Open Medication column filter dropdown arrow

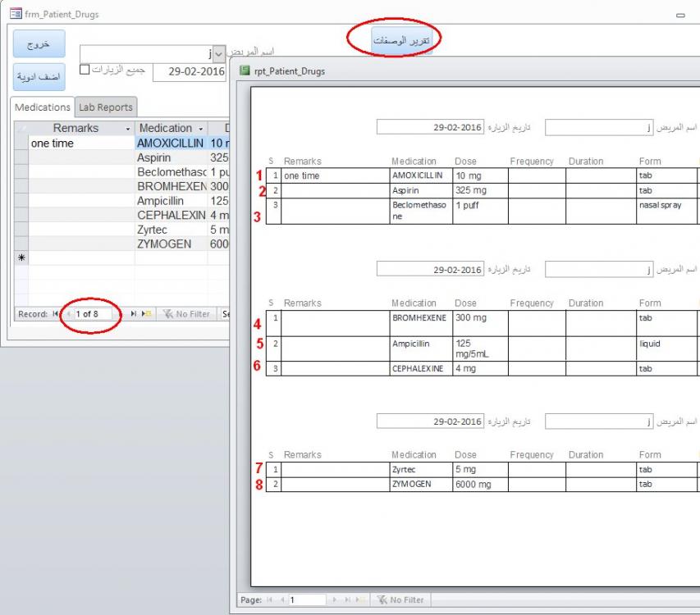pyautogui.click(x=199, y=129)
